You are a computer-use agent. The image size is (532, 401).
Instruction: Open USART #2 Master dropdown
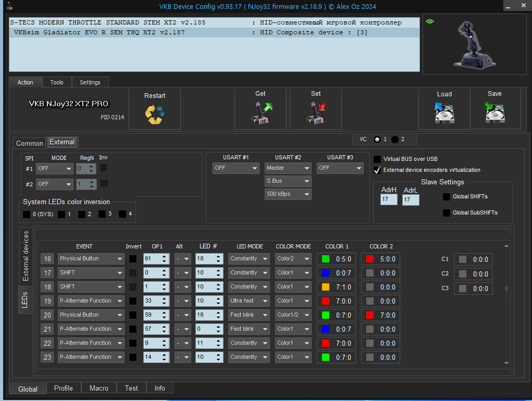coord(288,168)
